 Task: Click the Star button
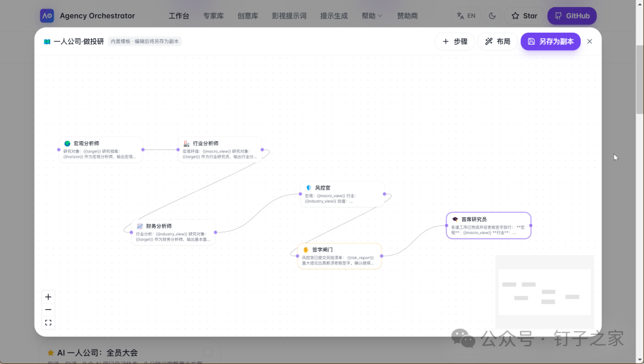[x=524, y=15]
